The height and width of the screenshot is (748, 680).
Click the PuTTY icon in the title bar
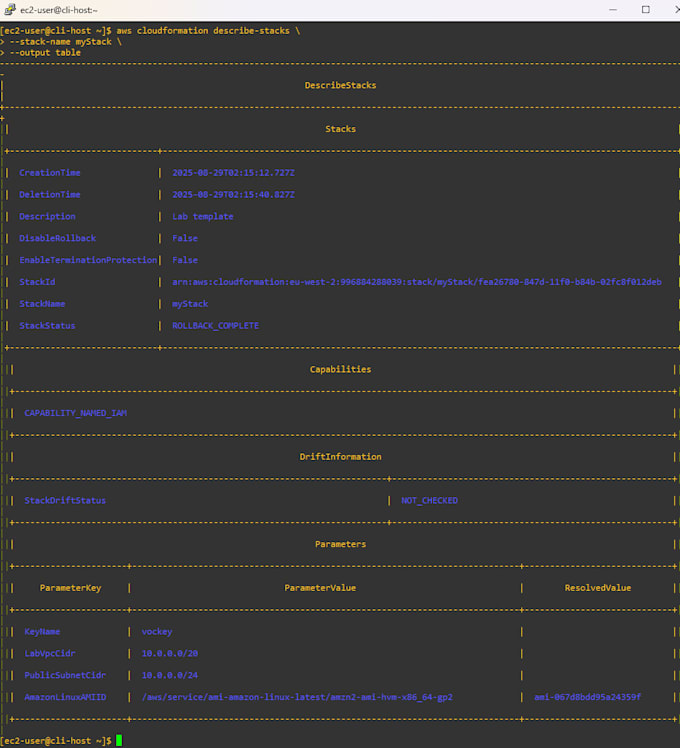pyautogui.click(x=10, y=9)
